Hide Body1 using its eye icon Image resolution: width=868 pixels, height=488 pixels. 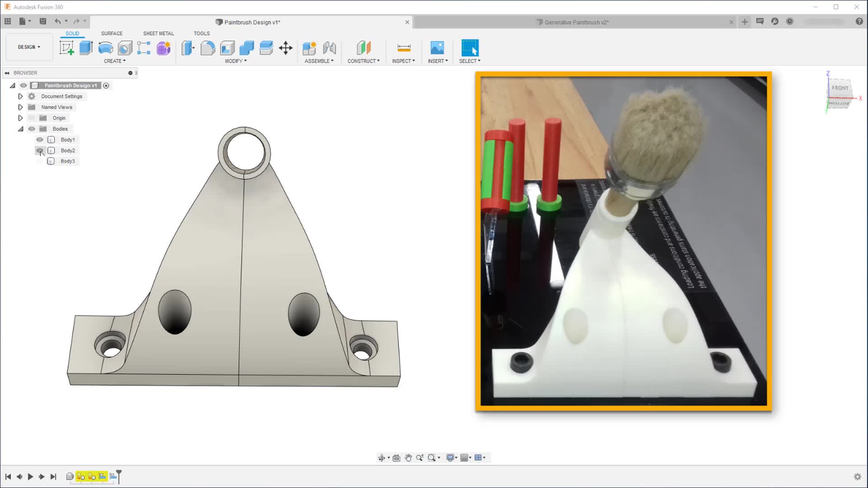[x=40, y=140]
